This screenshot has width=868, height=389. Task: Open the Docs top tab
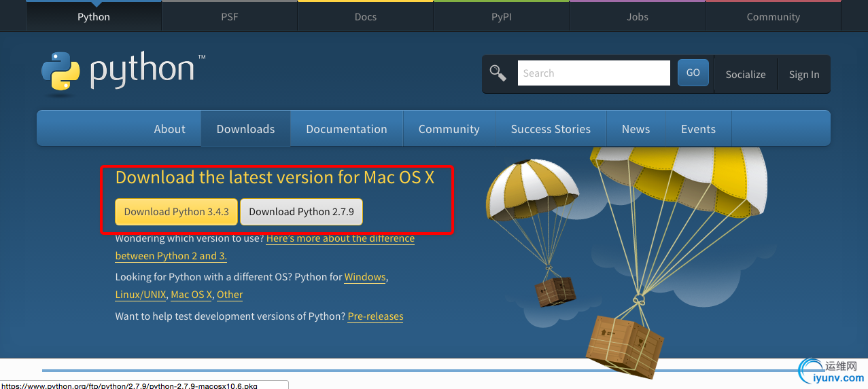(x=366, y=16)
